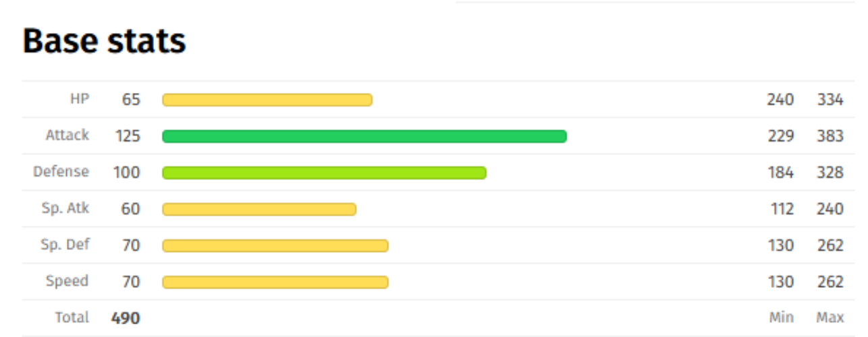Click the HP maximum value 334
This screenshot has height=337, width=868.
[x=830, y=100]
